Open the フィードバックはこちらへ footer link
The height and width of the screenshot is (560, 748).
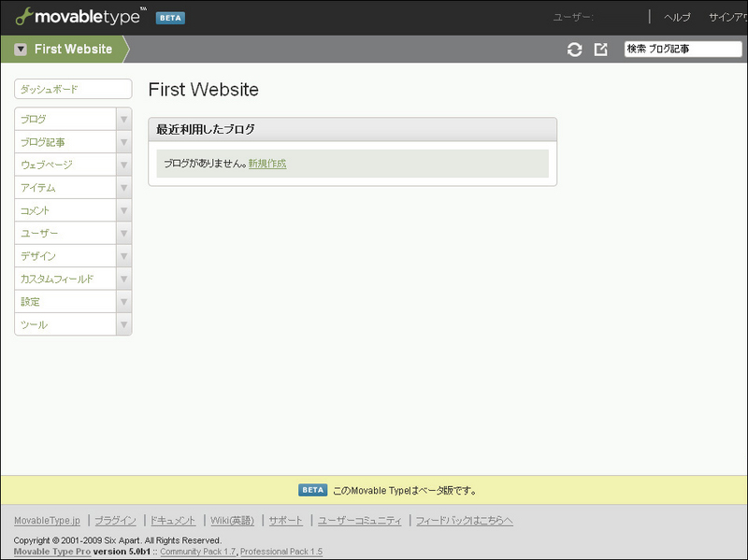(x=464, y=521)
